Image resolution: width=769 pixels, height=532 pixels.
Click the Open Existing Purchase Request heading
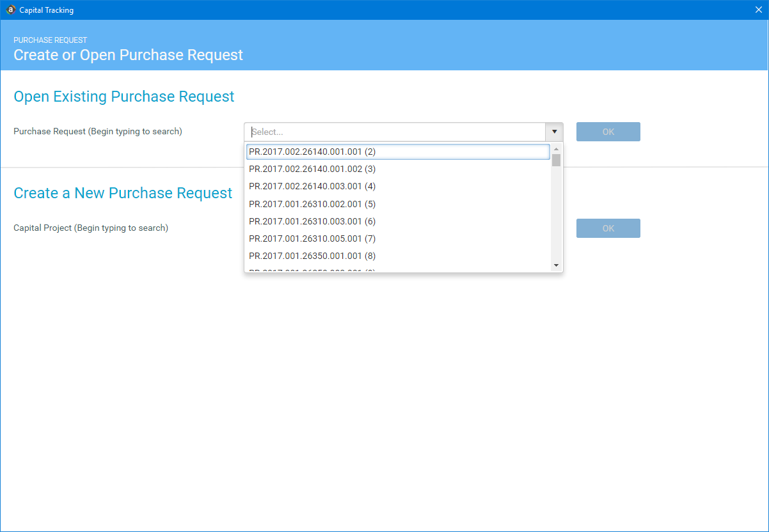tap(124, 97)
